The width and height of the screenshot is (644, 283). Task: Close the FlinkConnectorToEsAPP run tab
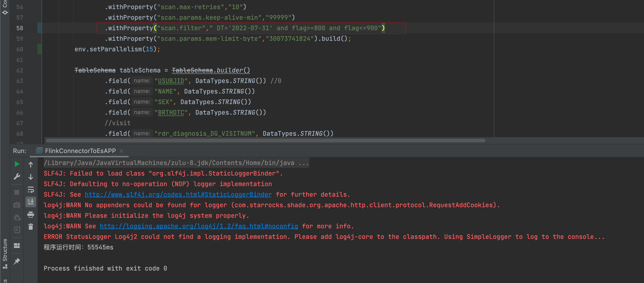coord(121,151)
